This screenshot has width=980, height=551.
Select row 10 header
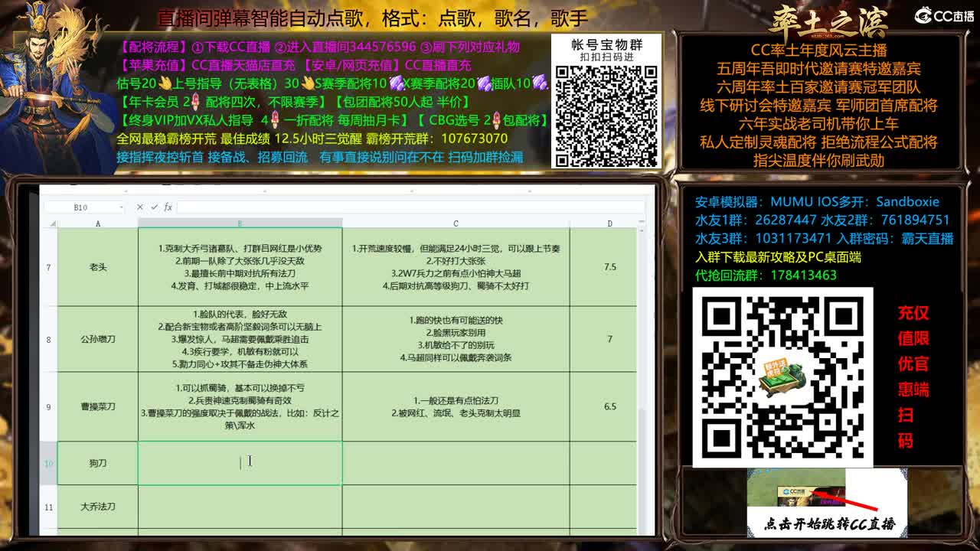(50, 463)
